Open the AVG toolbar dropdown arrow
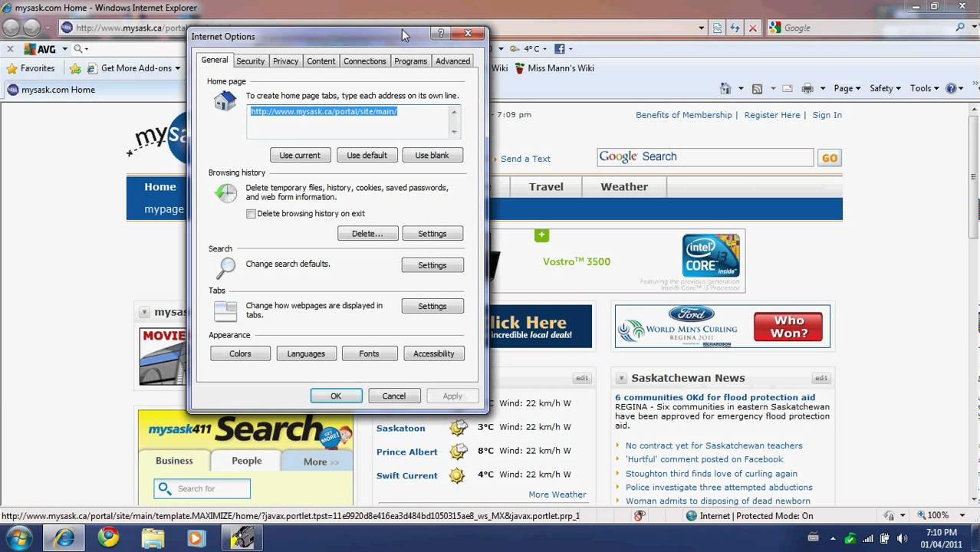980x552 pixels. (x=64, y=48)
